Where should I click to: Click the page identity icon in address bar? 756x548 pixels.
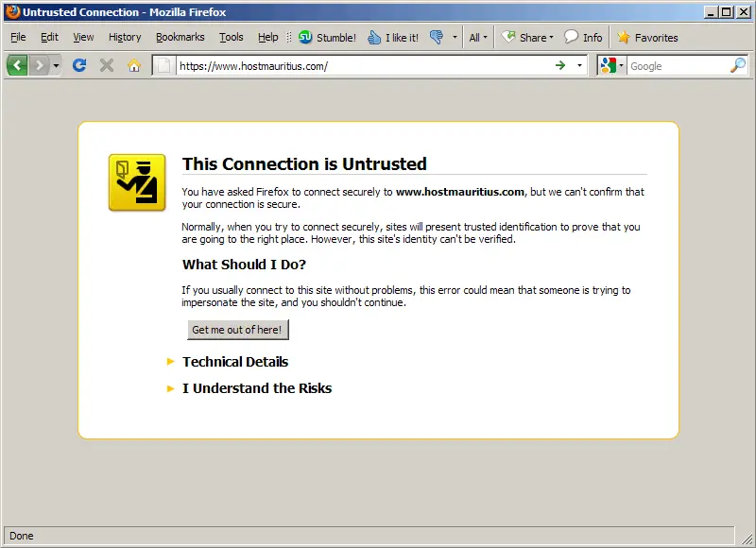click(163, 65)
